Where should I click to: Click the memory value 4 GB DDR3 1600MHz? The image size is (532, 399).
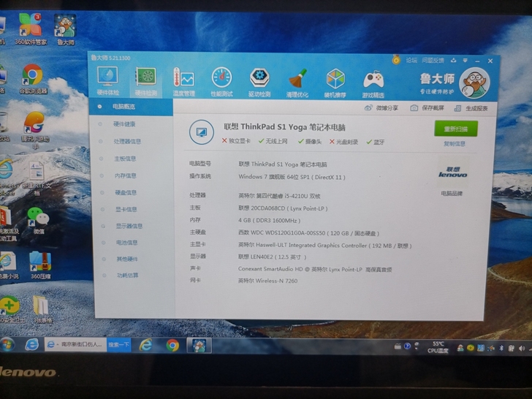pyautogui.click(x=270, y=221)
